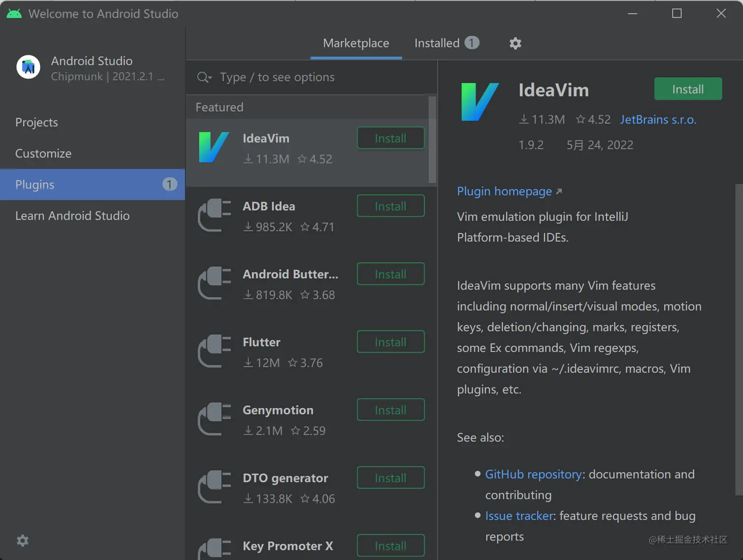Select the IdeaVim plugin name in list
743x560 pixels.
[266, 139]
